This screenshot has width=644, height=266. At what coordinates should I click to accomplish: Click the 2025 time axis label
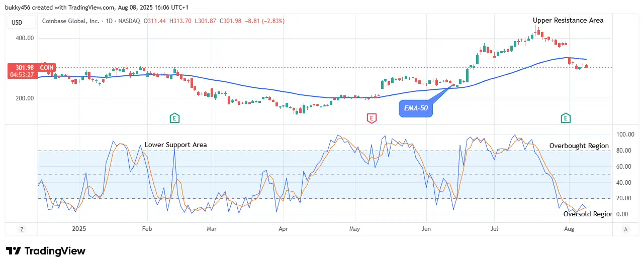tap(79, 229)
